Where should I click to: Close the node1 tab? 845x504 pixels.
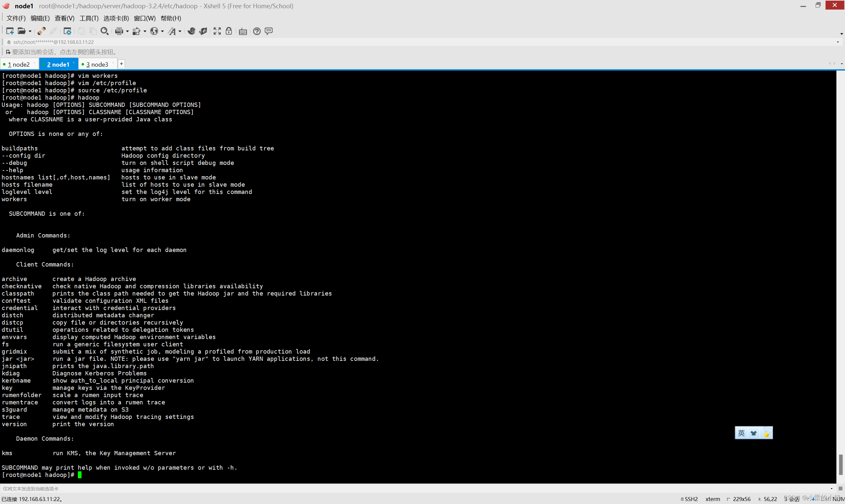[x=74, y=63]
